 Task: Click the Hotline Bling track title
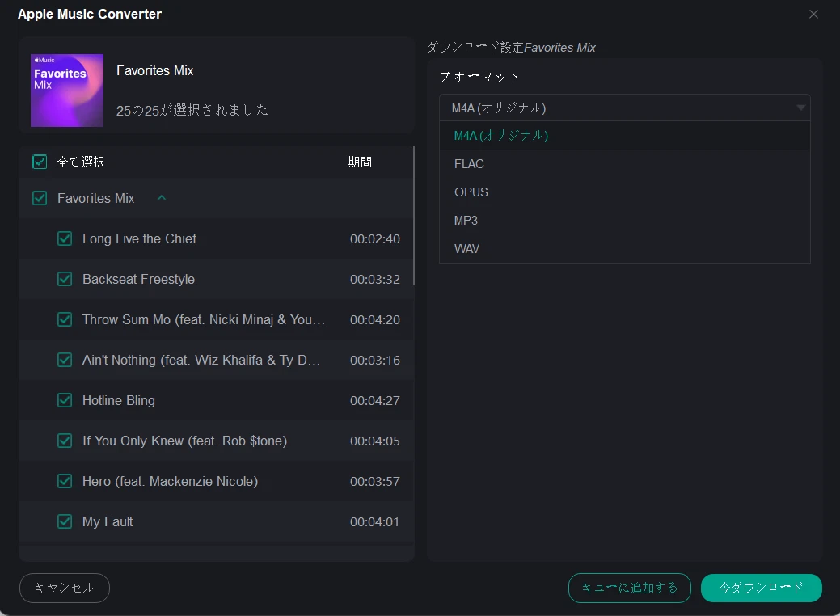click(x=118, y=401)
